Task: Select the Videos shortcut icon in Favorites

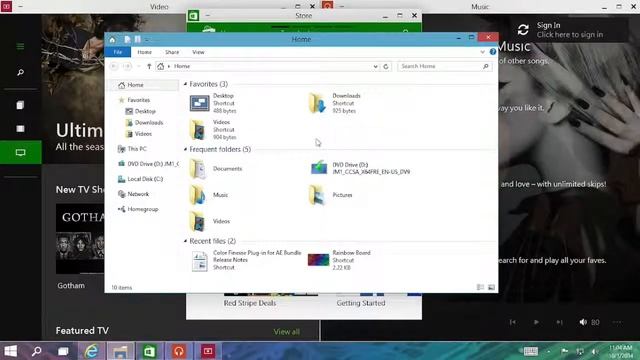Action: coord(198,130)
